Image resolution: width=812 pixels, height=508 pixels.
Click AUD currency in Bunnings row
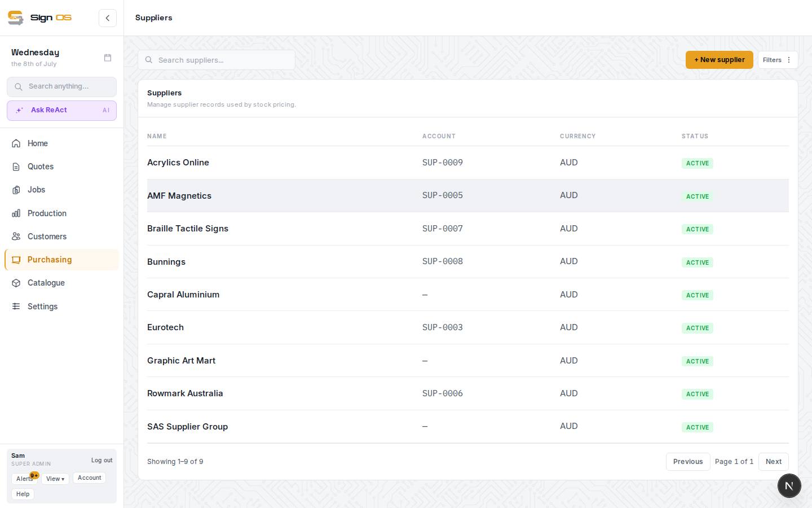(x=569, y=261)
